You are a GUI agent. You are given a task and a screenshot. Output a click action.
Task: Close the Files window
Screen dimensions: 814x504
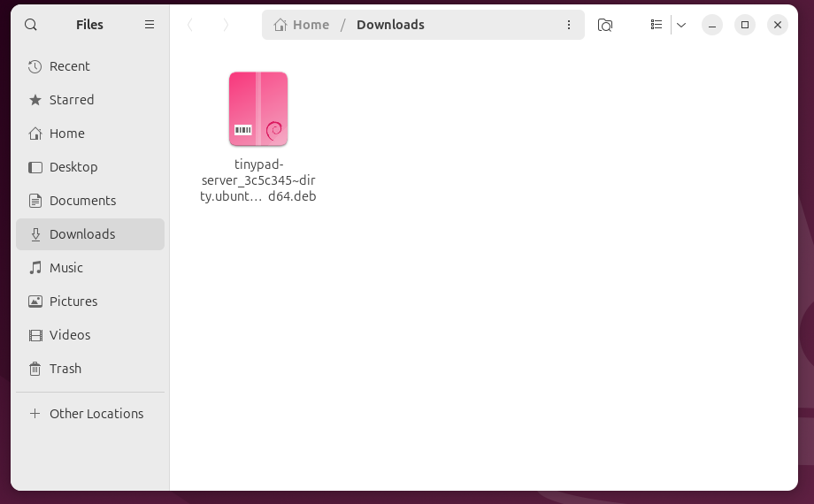click(778, 25)
